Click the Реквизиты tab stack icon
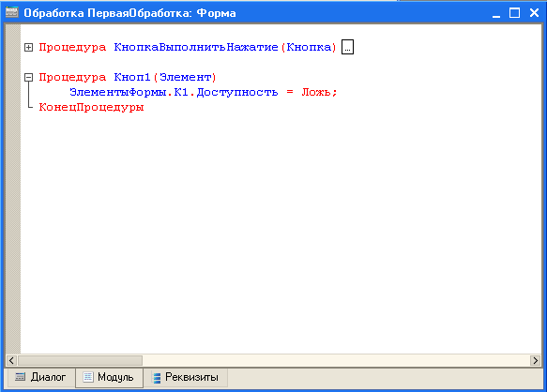This screenshot has width=547, height=392. [x=157, y=377]
